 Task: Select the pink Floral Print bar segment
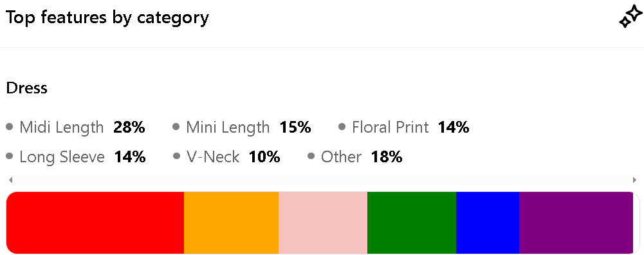click(x=323, y=223)
